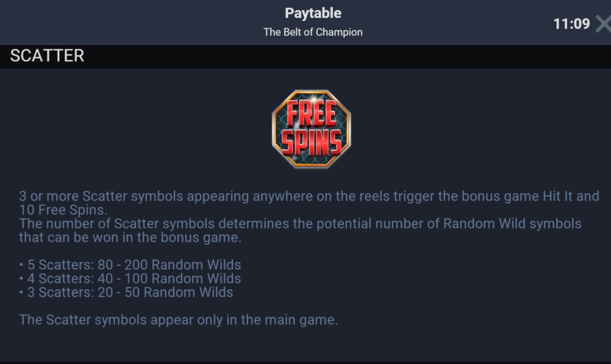Screen dimensions: 611x364
Task: Click the line that can be won in the bonus game
Action: [130, 237]
